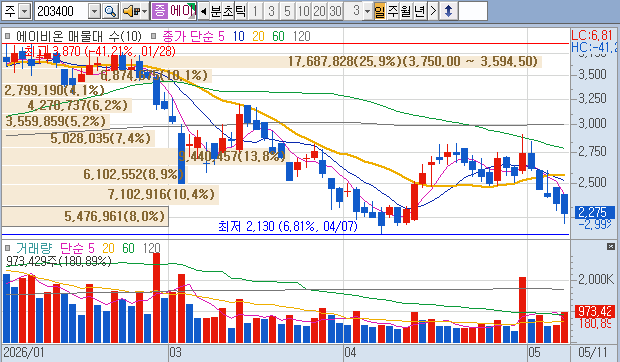This screenshot has height=362, width=620.
Task: Select the 10 moving average legend
Action: click(238, 36)
